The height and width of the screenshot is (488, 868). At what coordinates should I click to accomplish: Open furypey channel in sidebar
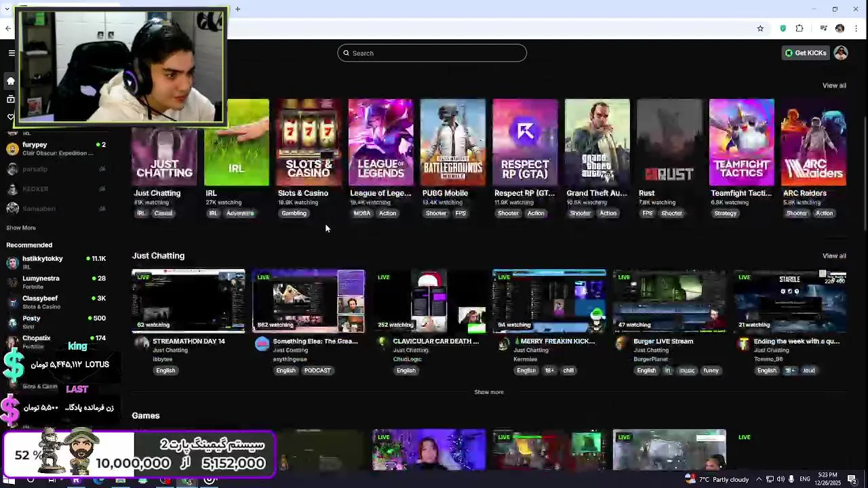57,148
